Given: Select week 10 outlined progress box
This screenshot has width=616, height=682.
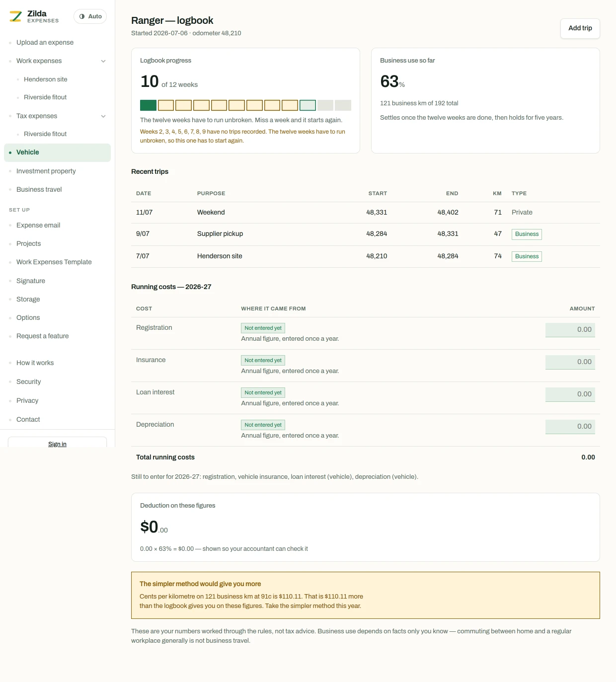Looking at the screenshot, I should tap(308, 105).
